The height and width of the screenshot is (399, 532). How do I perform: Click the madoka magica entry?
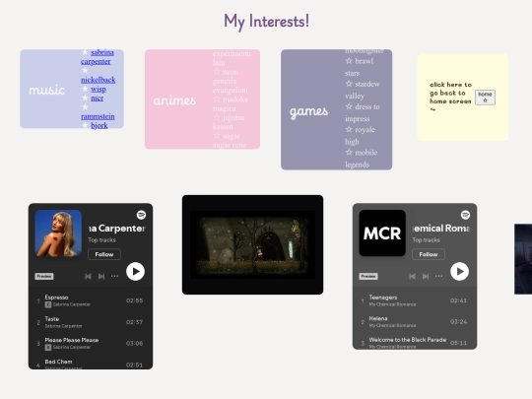[231, 103]
